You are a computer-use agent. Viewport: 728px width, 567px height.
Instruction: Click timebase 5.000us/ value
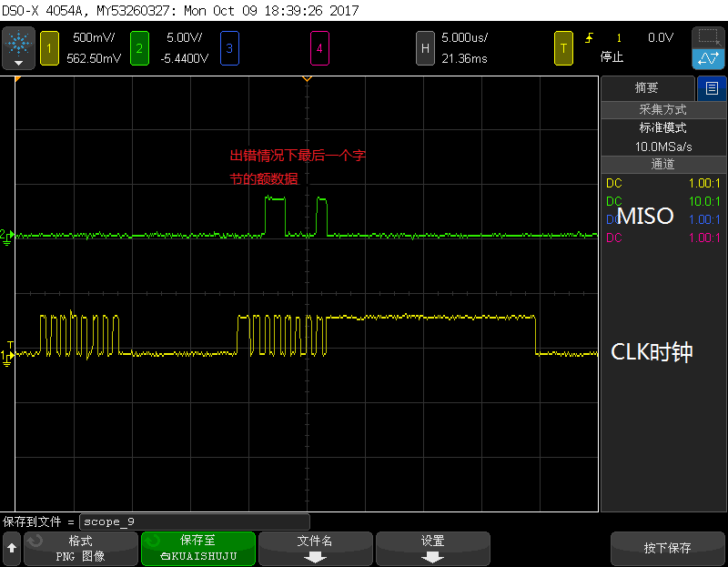[464, 37]
